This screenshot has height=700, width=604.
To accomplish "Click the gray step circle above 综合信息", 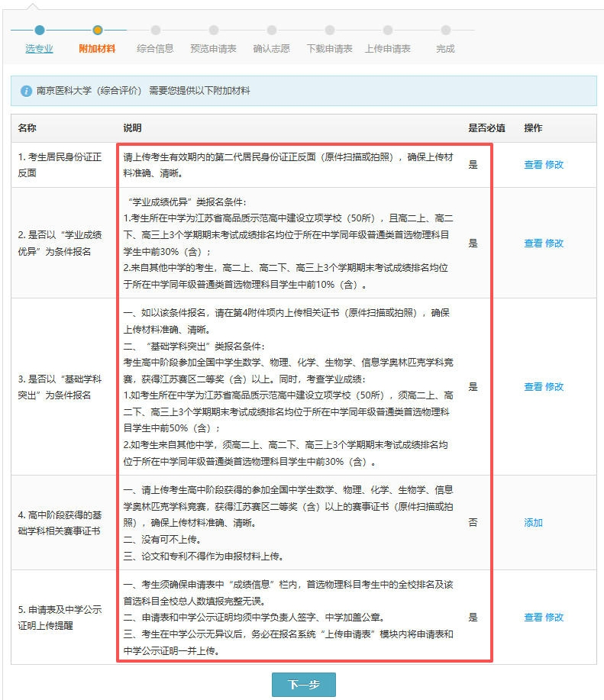I will click(x=156, y=31).
